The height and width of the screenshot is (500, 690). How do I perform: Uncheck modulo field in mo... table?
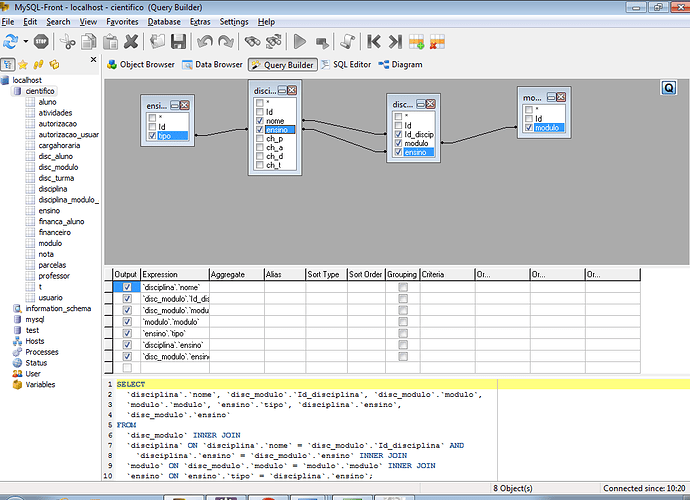pos(529,128)
